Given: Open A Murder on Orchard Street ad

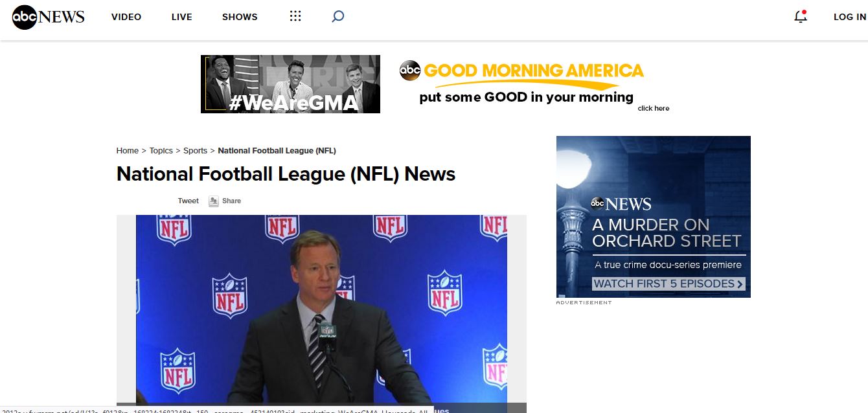Looking at the screenshot, I should pos(654,217).
